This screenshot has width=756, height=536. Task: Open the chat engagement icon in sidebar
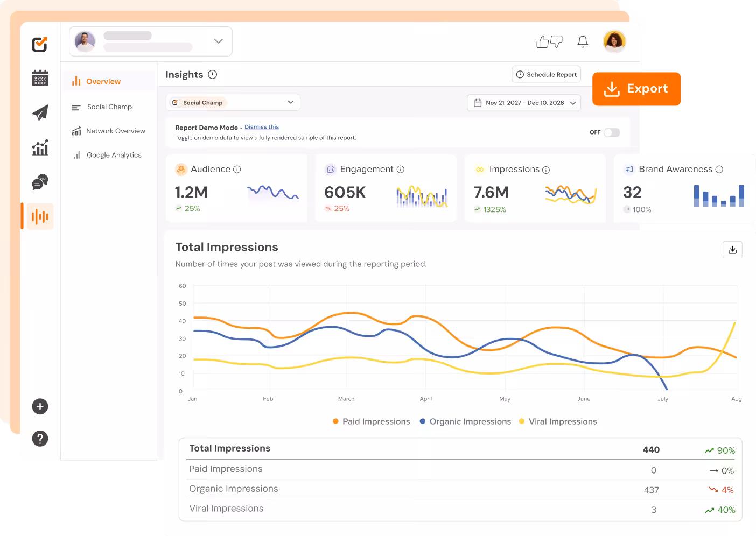(39, 182)
